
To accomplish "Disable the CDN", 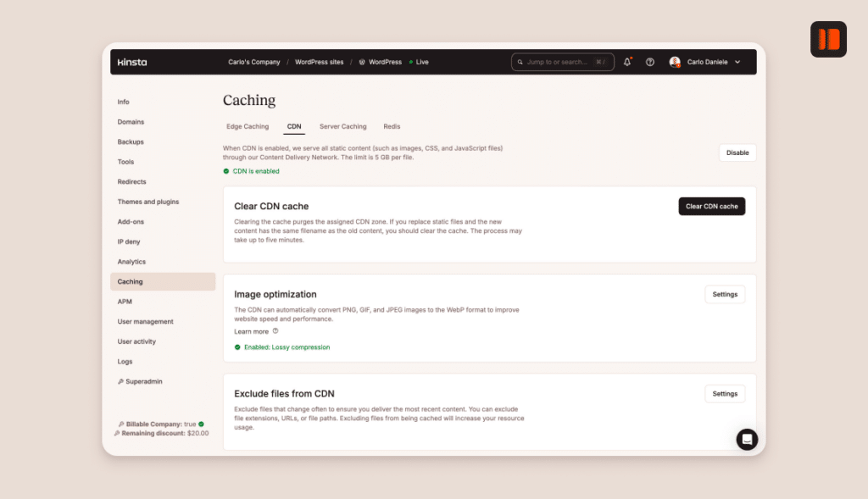I will point(737,152).
